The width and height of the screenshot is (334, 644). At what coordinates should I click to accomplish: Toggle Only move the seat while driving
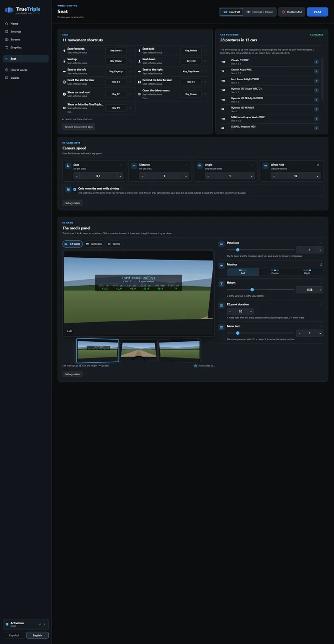[75, 189]
